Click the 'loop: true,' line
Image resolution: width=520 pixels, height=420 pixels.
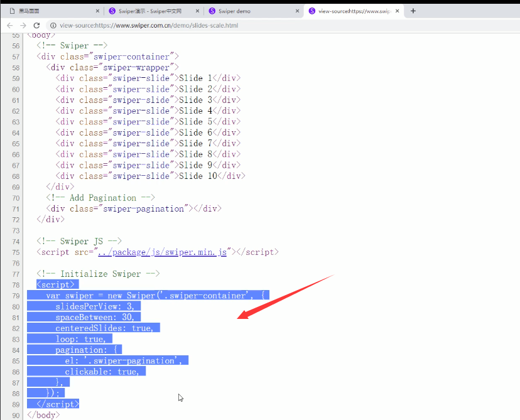(80, 339)
